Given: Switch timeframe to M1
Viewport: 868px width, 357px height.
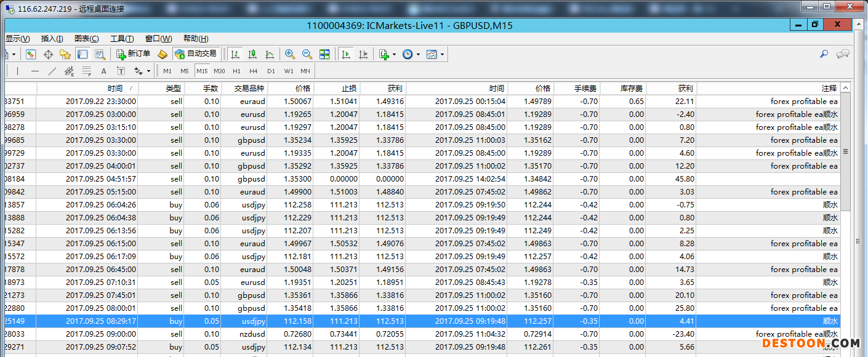Looking at the screenshot, I should point(167,71).
